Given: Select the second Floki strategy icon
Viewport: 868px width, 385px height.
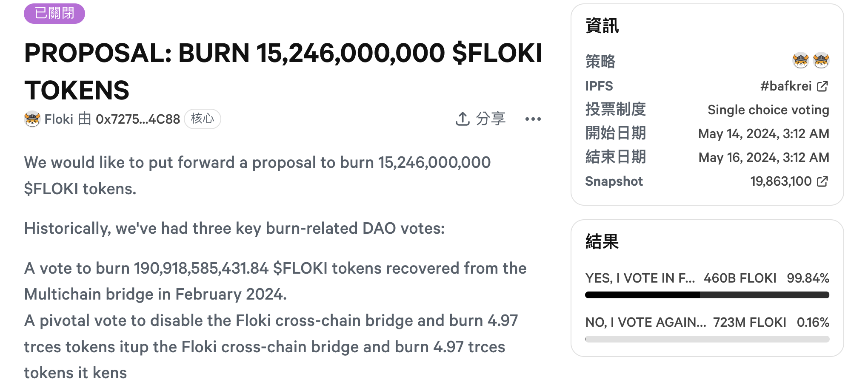Looking at the screenshot, I should pos(821,61).
